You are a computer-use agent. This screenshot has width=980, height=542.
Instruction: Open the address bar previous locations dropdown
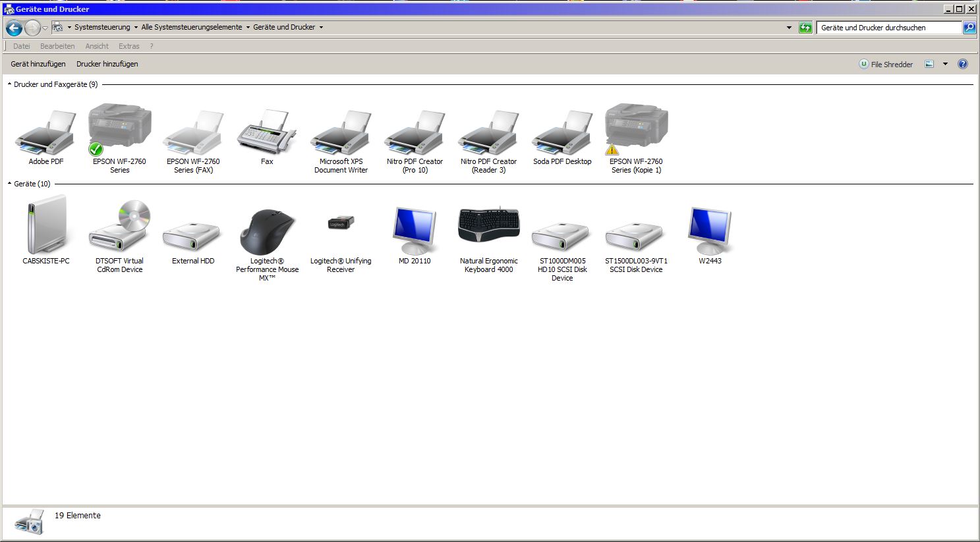789,28
